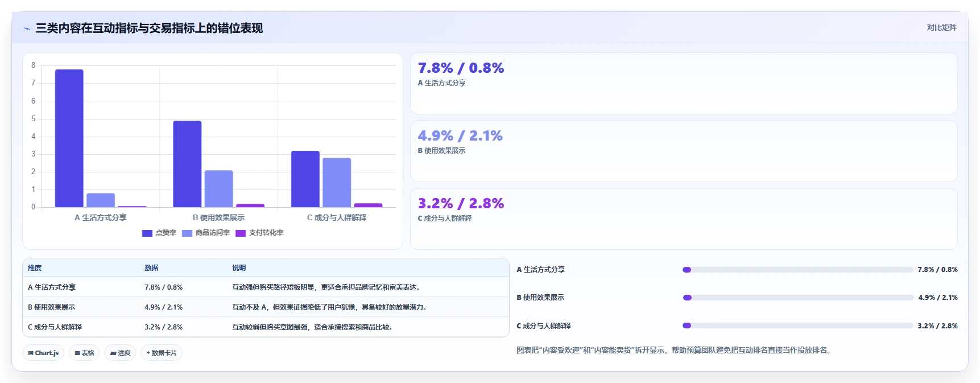980x383 pixels.
Task: Click the C 成分与人群解释 progress bar
Action: 798,326
